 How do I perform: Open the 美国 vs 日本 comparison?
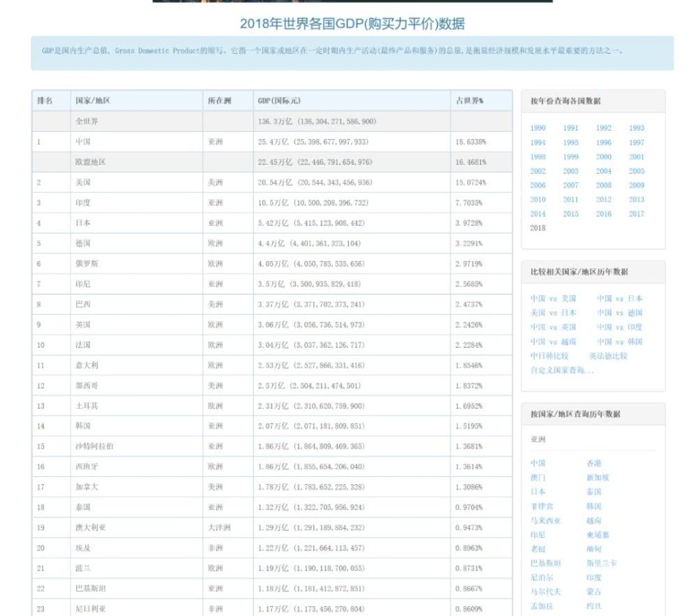click(x=554, y=313)
